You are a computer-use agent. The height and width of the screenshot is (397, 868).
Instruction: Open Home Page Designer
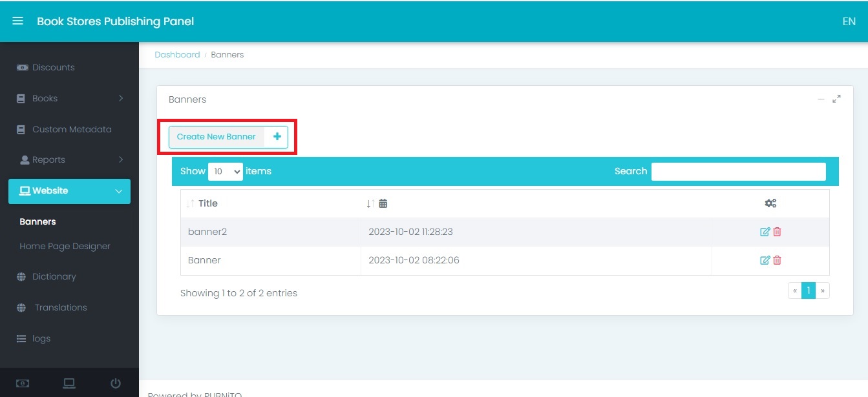pos(65,246)
